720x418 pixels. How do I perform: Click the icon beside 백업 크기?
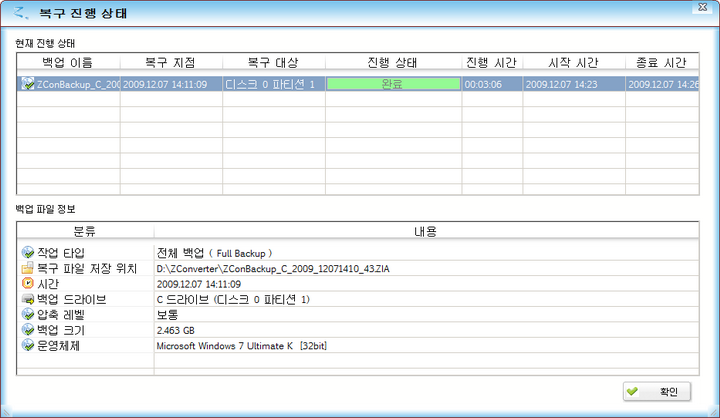click(28, 329)
